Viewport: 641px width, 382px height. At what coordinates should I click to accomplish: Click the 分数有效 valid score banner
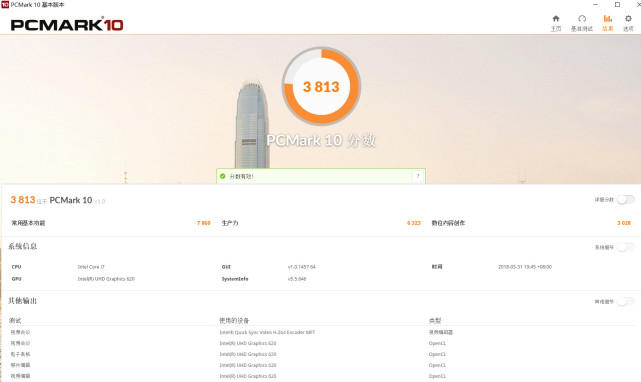click(x=321, y=176)
